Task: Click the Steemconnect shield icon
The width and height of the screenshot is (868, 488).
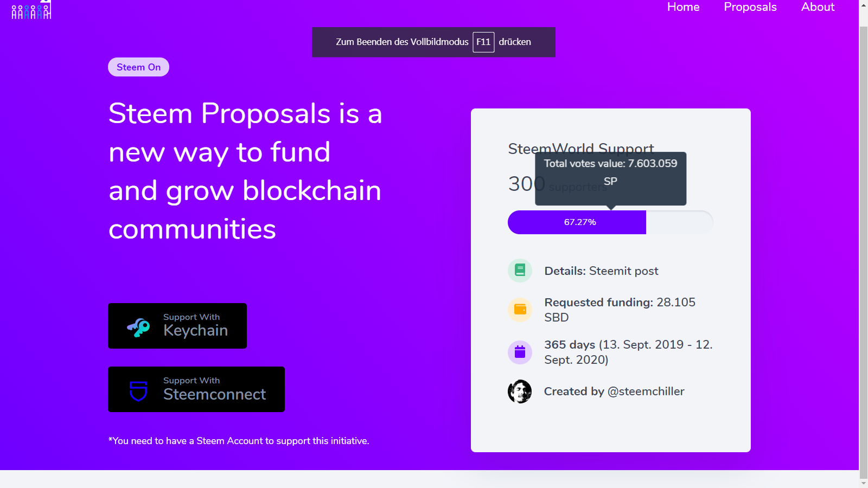Action: click(138, 390)
